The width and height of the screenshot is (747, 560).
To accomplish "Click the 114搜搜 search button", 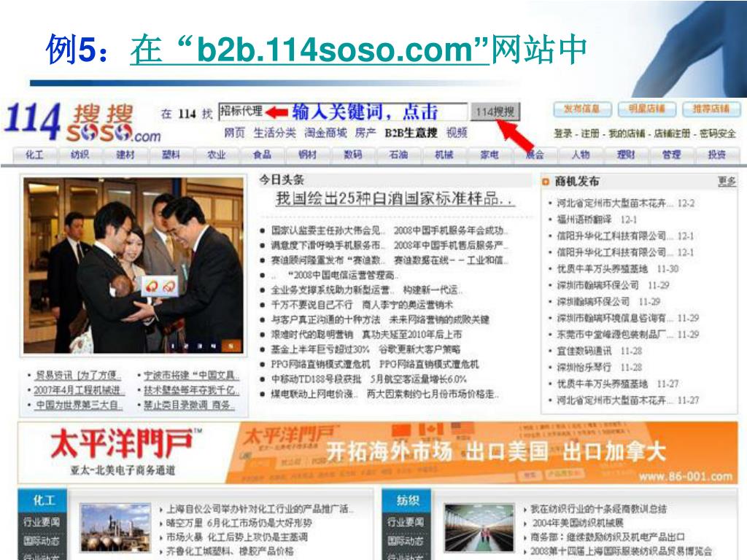I will tap(495, 112).
